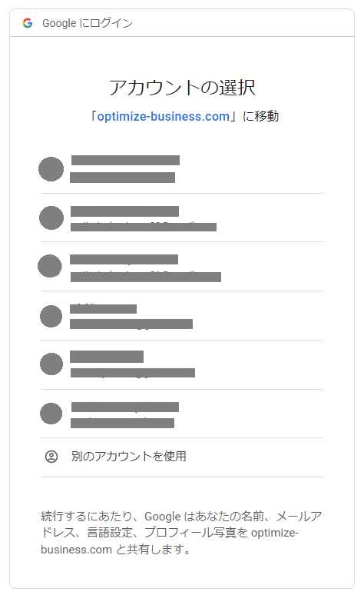364x595 pixels.
Task: Select the first account's avatar circle
Action: [x=51, y=169]
